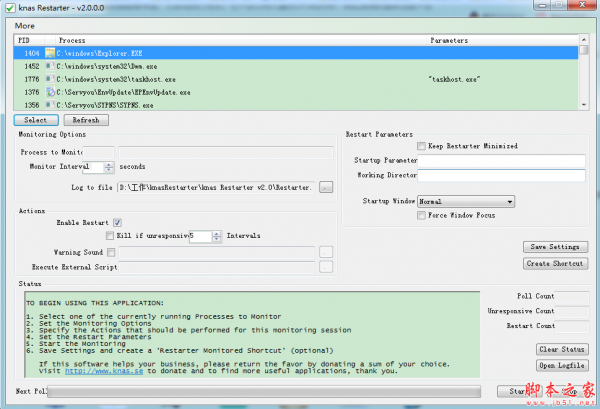Click the Save Settings button

(555, 247)
